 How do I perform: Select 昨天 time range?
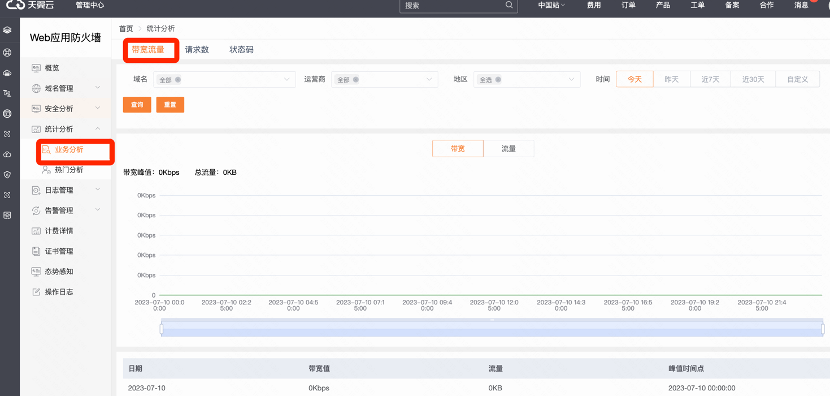click(672, 79)
